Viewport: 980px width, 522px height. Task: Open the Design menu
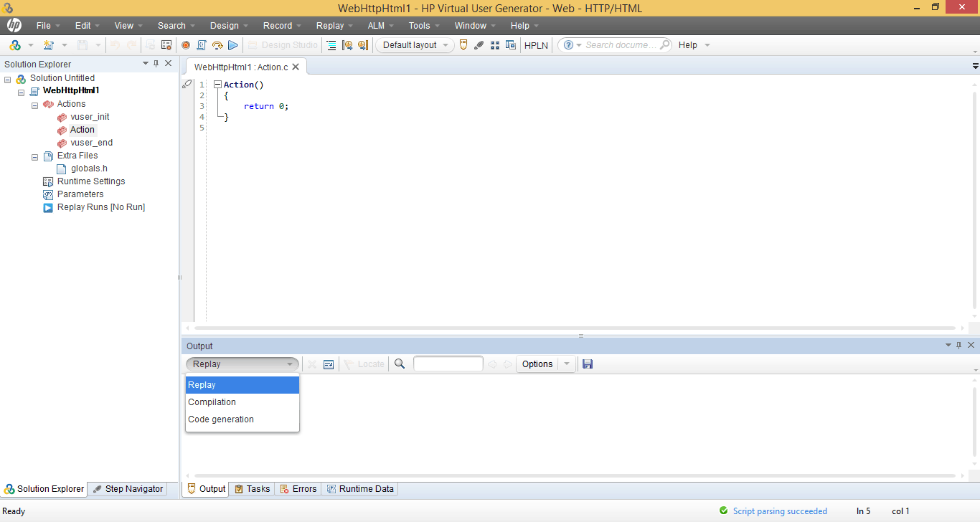pos(224,26)
